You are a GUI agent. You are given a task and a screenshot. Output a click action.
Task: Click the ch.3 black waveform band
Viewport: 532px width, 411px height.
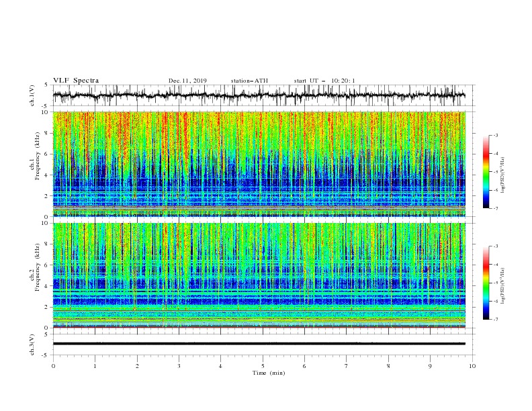pyautogui.click(x=259, y=344)
